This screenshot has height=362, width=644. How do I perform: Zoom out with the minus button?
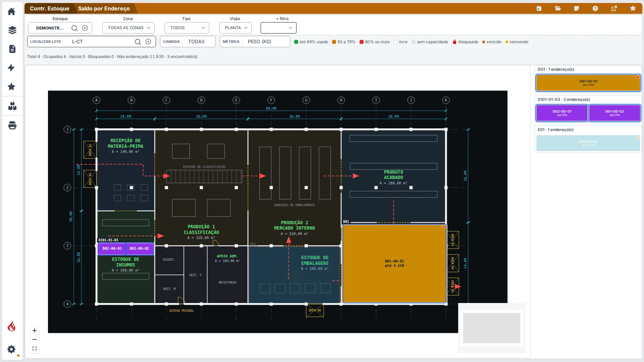point(35,340)
